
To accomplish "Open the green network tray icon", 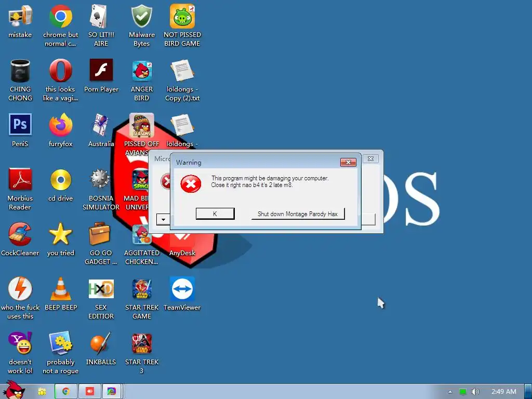I will 463,392.
